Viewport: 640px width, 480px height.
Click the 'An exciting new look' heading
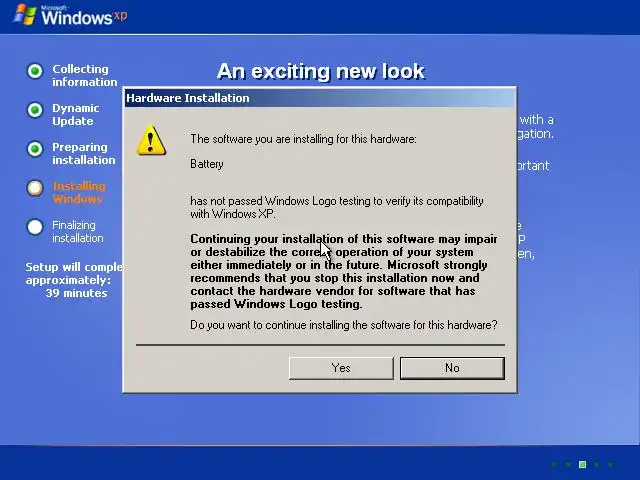[x=321, y=71]
